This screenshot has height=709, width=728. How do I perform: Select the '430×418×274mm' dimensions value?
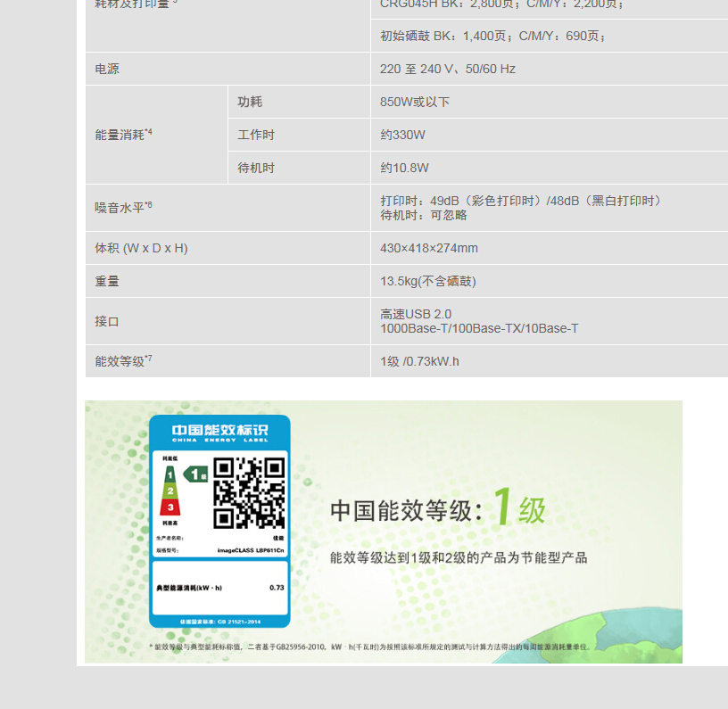point(428,248)
